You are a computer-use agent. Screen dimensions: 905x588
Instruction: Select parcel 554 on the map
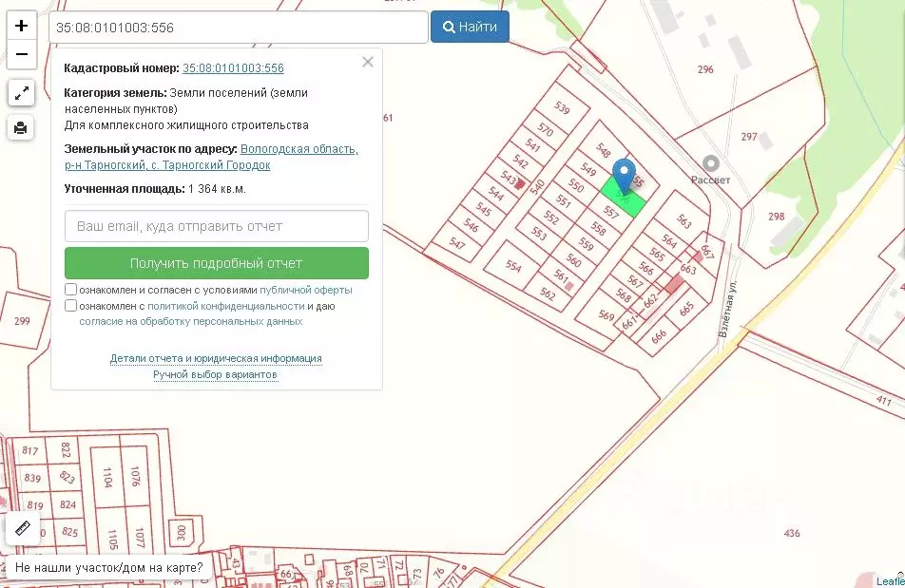(513, 266)
